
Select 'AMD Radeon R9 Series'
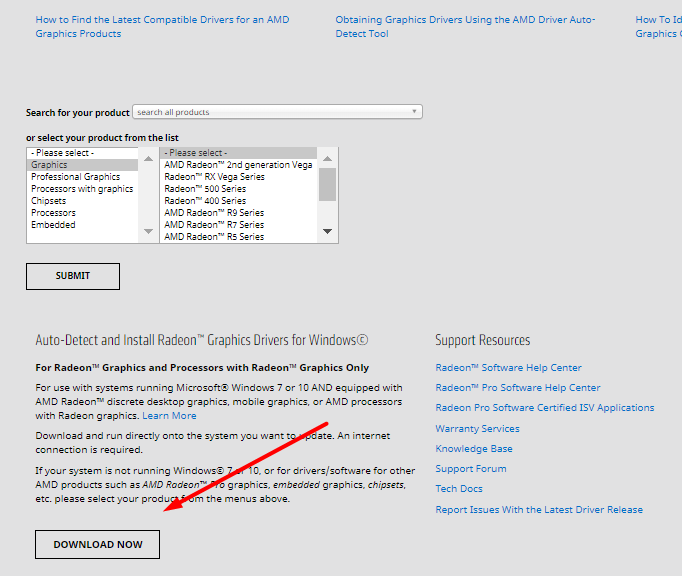[x=238, y=213]
